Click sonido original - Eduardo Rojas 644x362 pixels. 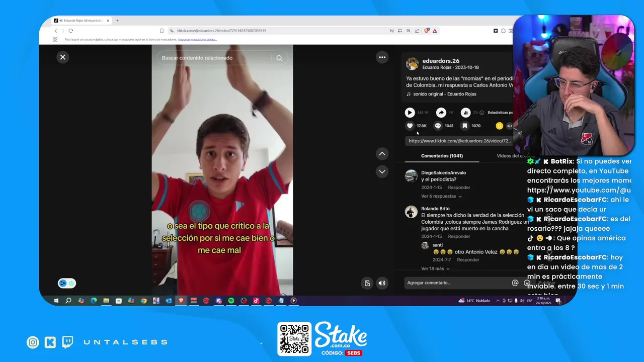444,94
